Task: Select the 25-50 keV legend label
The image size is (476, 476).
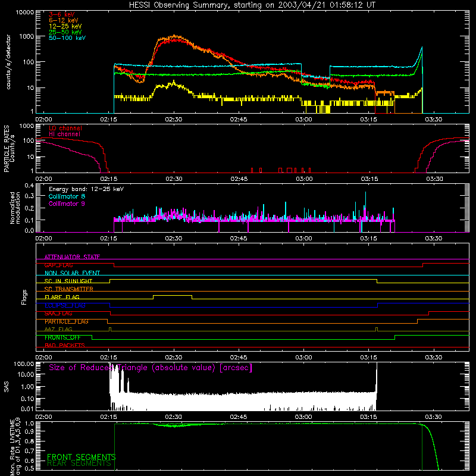Action: click(x=65, y=32)
